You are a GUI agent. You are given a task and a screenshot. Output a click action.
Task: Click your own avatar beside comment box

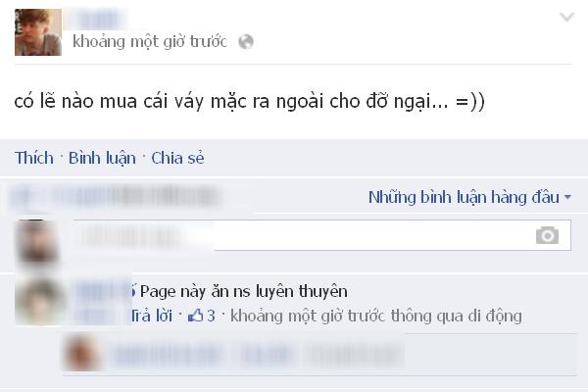tap(37, 241)
